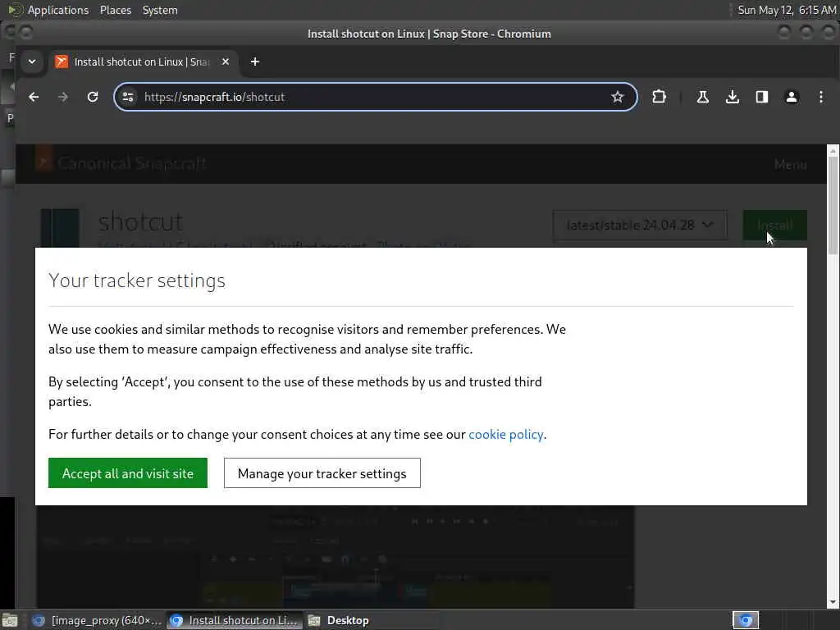
Task: Show browser downloads
Action: pyautogui.click(x=733, y=97)
